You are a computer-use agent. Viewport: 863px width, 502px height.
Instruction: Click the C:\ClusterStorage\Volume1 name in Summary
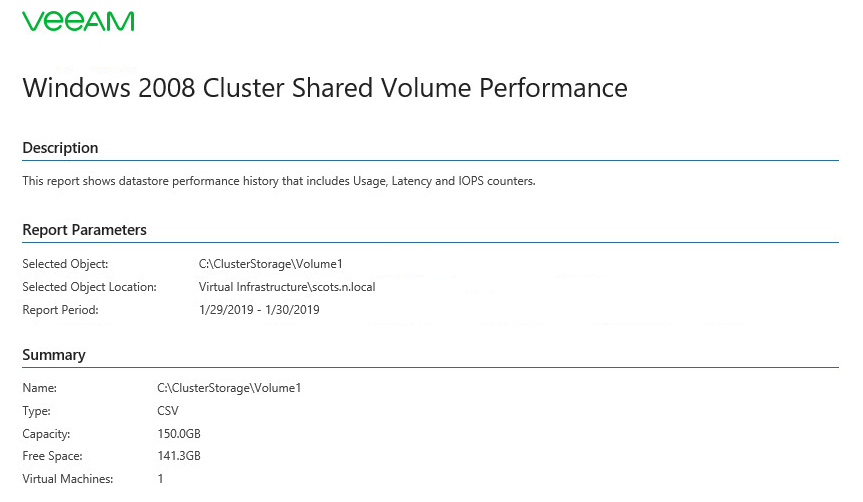click(x=229, y=388)
